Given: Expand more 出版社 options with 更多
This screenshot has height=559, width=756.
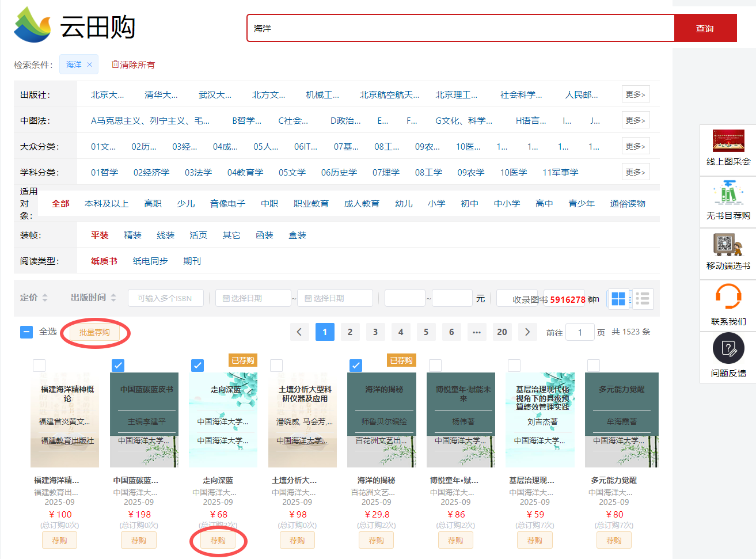Looking at the screenshot, I should [x=635, y=94].
